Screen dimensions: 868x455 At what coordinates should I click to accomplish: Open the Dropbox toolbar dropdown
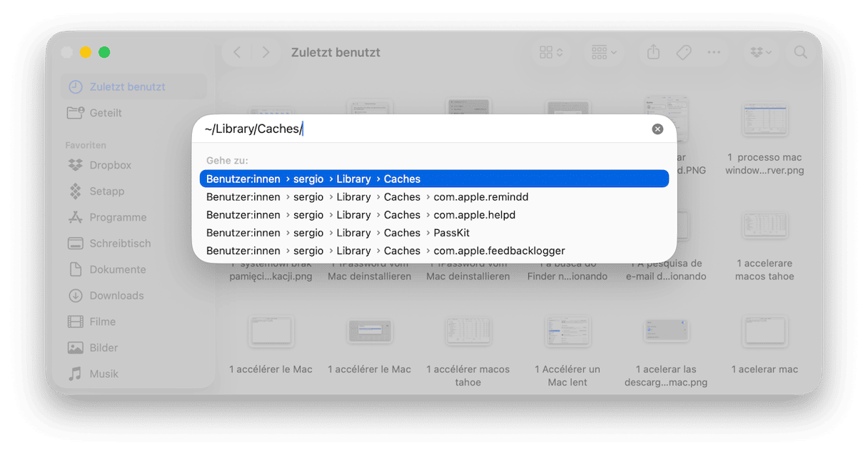(762, 52)
